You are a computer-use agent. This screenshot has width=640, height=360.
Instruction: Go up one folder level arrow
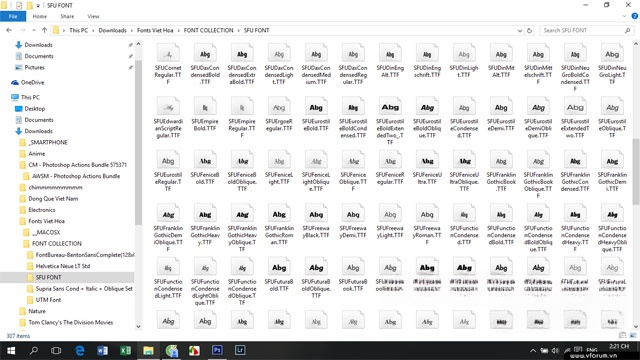pyautogui.click(x=44, y=30)
